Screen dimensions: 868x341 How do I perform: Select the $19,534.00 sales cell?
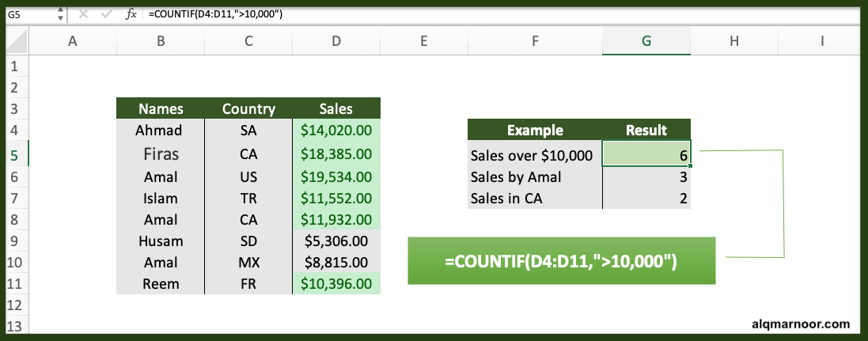click(x=336, y=176)
